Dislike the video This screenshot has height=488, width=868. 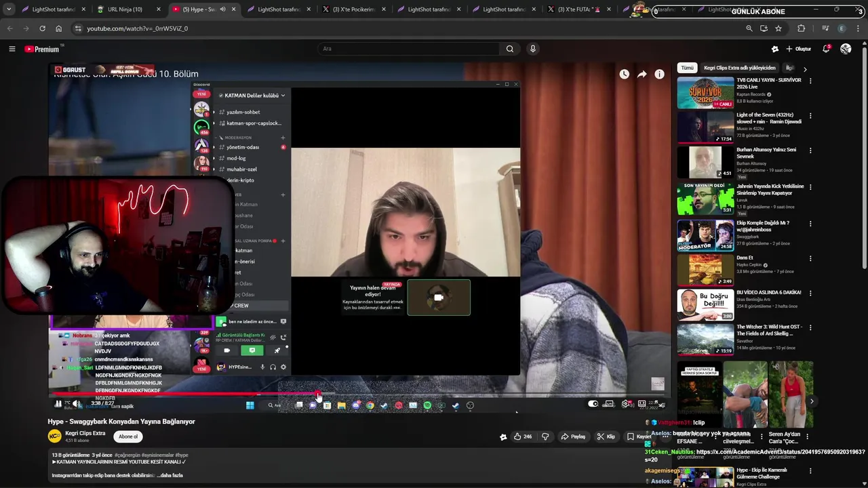click(545, 436)
